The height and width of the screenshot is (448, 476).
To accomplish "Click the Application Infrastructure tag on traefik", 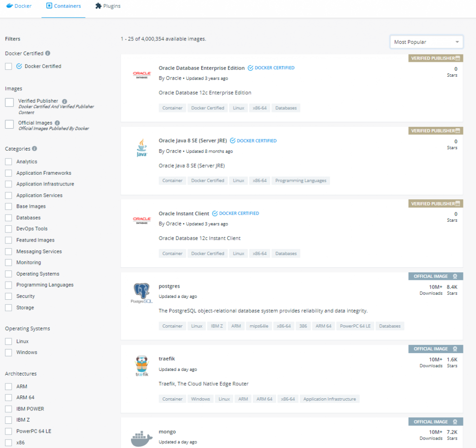I will 330,399.
